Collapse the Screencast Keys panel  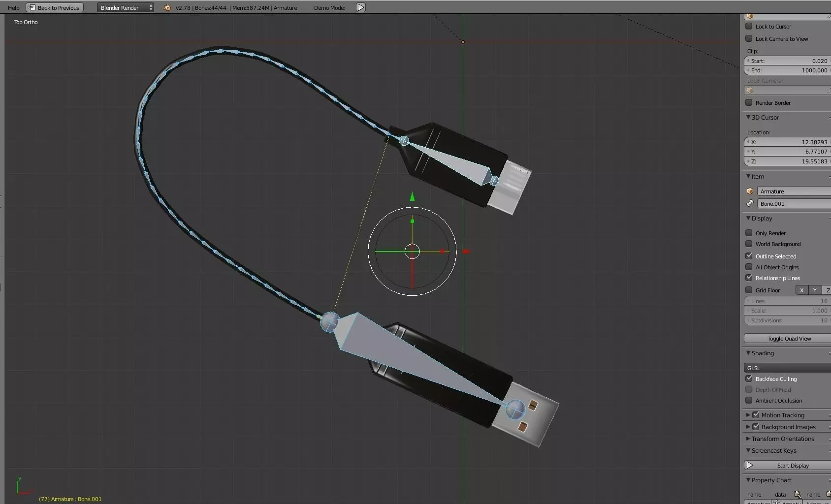[x=748, y=450]
